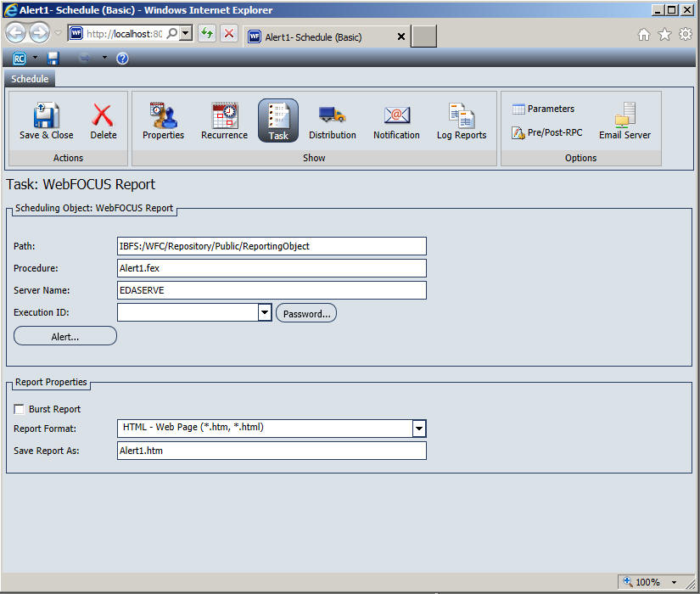
Task: Click the browser stop loading X icon
Action: tap(229, 33)
